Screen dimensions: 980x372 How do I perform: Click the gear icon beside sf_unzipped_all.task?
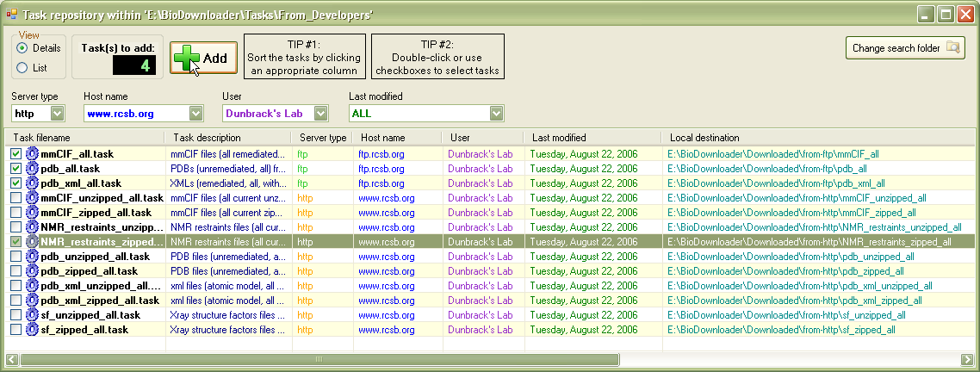pyautogui.click(x=32, y=315)
